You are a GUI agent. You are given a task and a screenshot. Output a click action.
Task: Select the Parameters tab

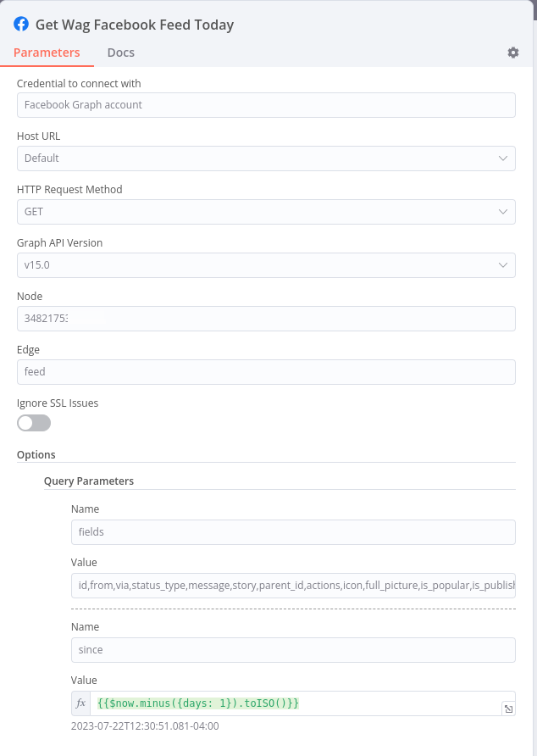(47, 52)
